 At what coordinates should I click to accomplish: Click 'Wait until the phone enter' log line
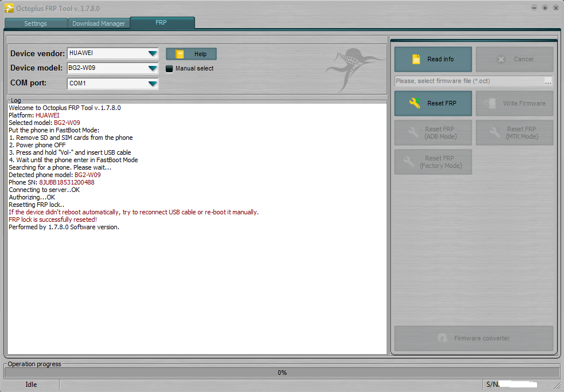pyautogui.click(x=73, y=160)
